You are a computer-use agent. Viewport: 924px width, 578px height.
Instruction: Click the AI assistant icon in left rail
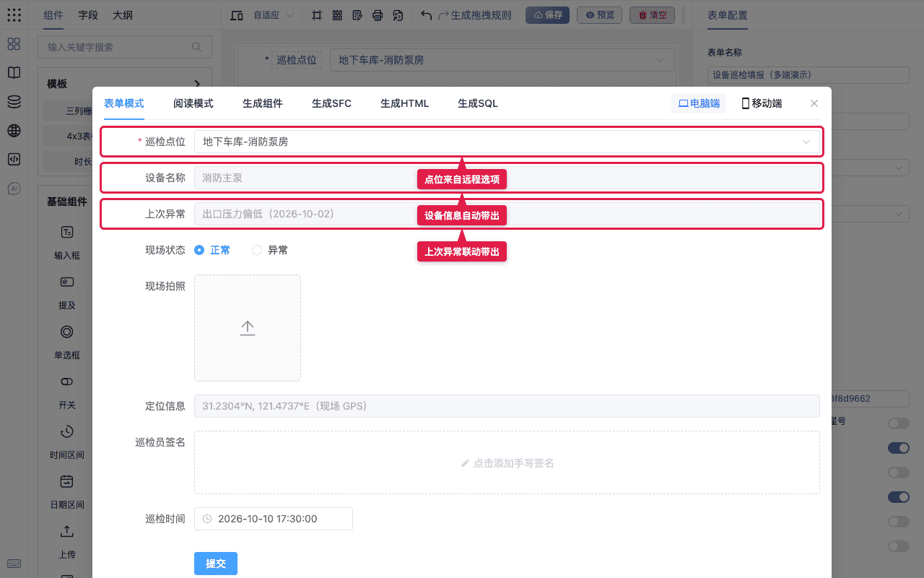(14, 189)
